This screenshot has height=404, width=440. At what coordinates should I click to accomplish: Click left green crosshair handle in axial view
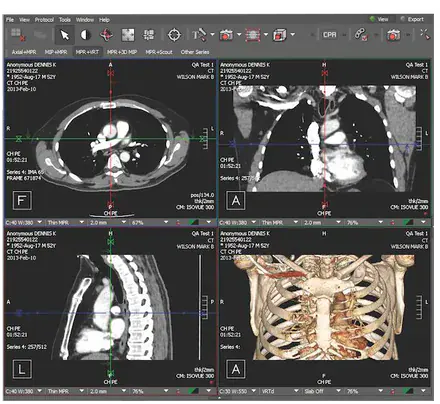(19, 139)
